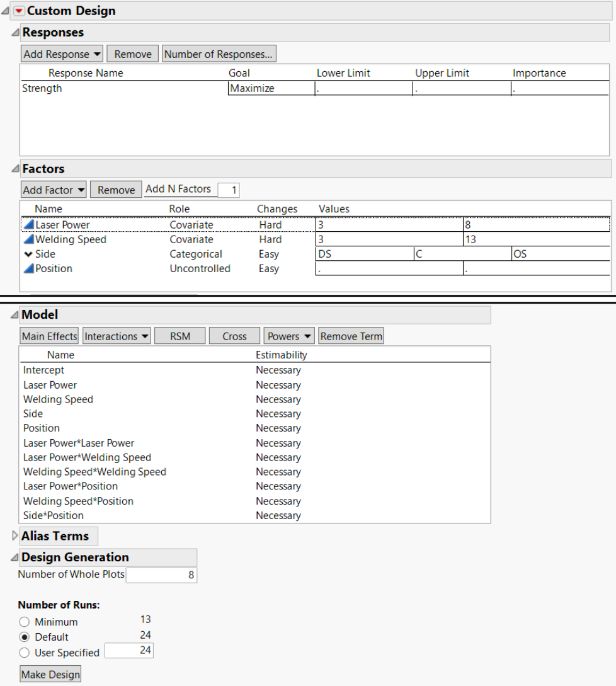Select the Default number of runs option
The image size is (616, 686).
(24, 637)
